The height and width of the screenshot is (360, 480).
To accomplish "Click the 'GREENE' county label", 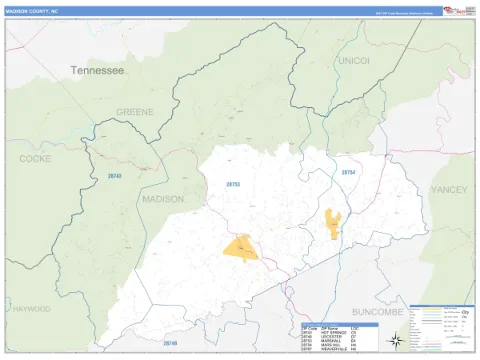I will tap(135, 112).
